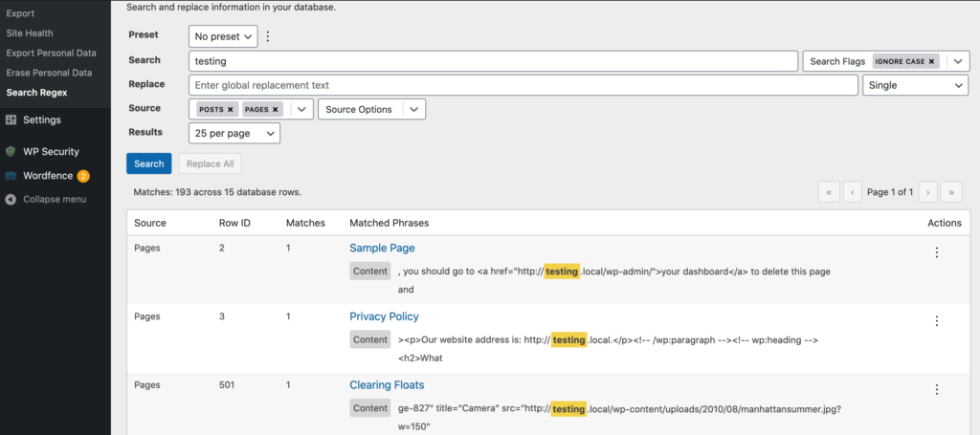Viewport: 980px width, 435px height.
Task: Focus the global replacement text field
Action: 523,85
